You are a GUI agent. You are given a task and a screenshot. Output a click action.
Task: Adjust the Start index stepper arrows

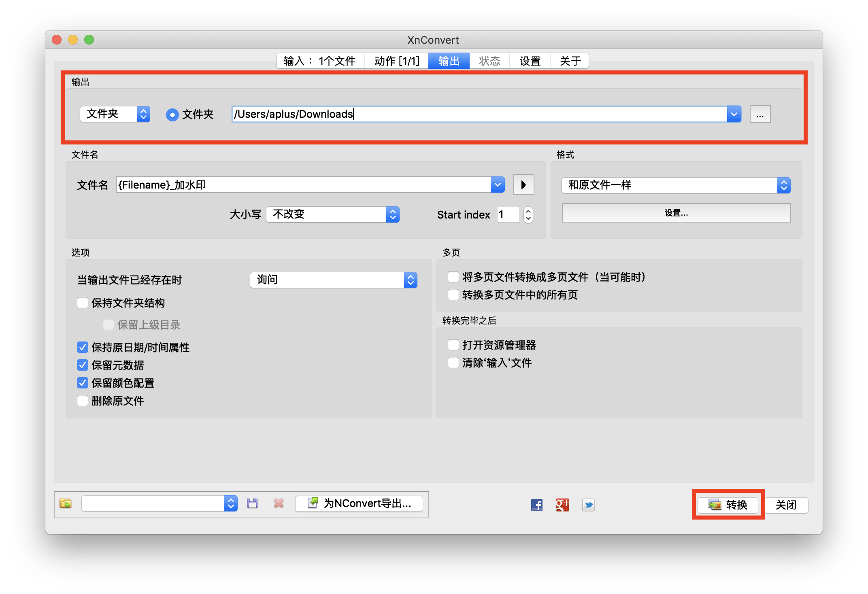click(528, 215)
